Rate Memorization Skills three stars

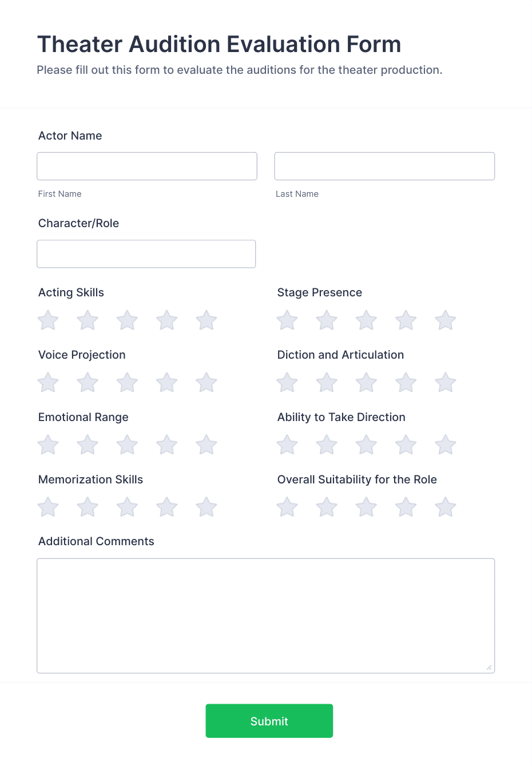126,507
